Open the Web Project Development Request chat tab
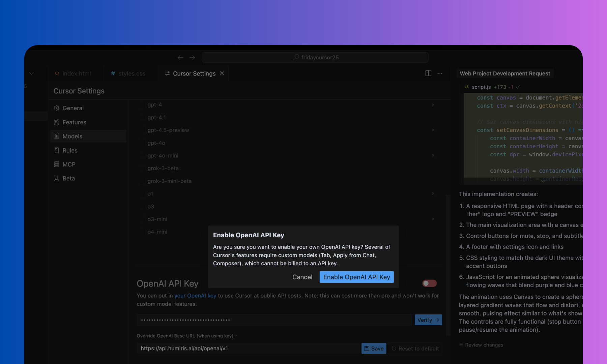 pos(505,73)
